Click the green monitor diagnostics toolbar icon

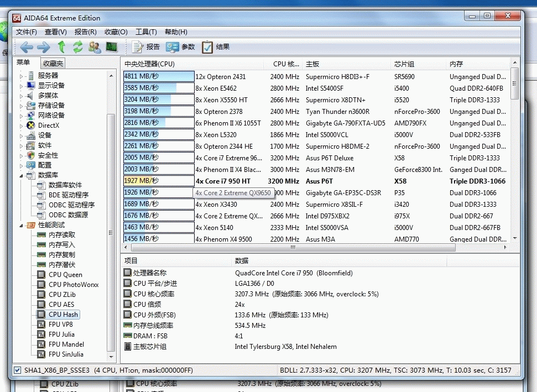point(112,48)
